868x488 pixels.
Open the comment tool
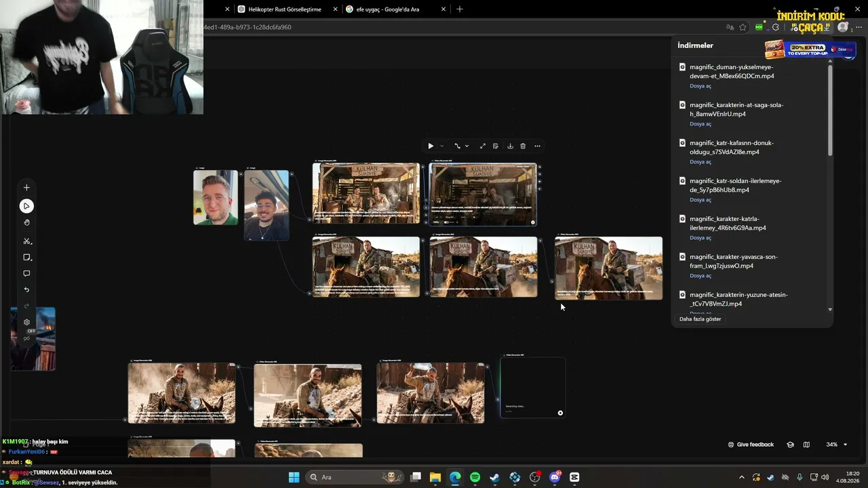point(26,274)
